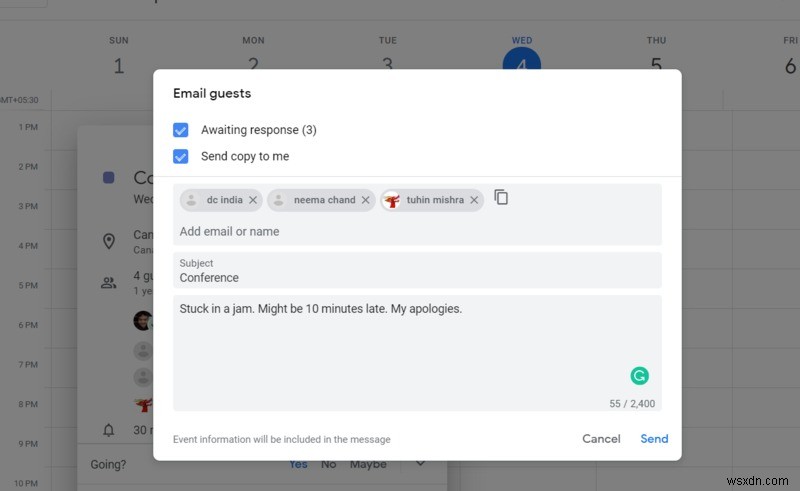Click the 1 PM time label
Image resolution: width=800 pixels, height=491 pixels.
click(x=28, y=127)
